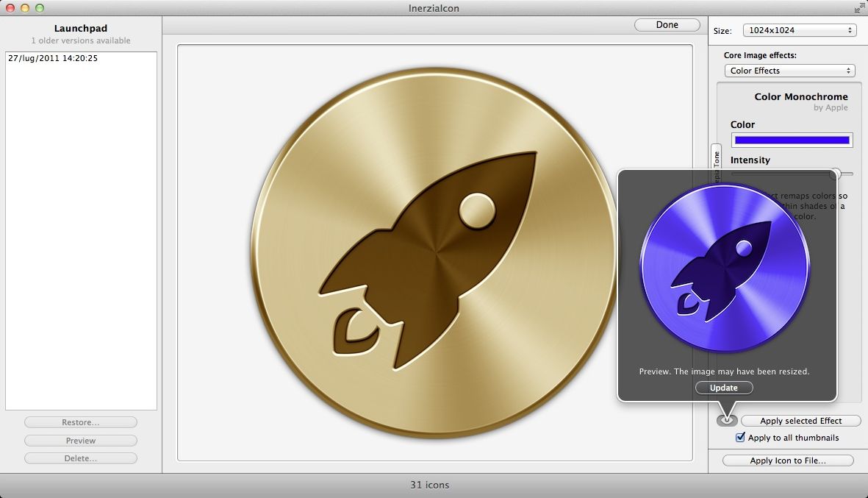Screen dimensions: 868x498
Task: Click the green zoom window button
Action: tap(39, 8)
